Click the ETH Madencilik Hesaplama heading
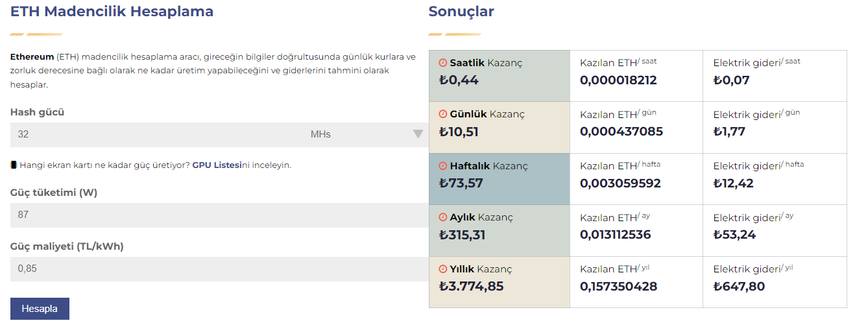Viewport: 868px width, 323px height. [112, 12]
